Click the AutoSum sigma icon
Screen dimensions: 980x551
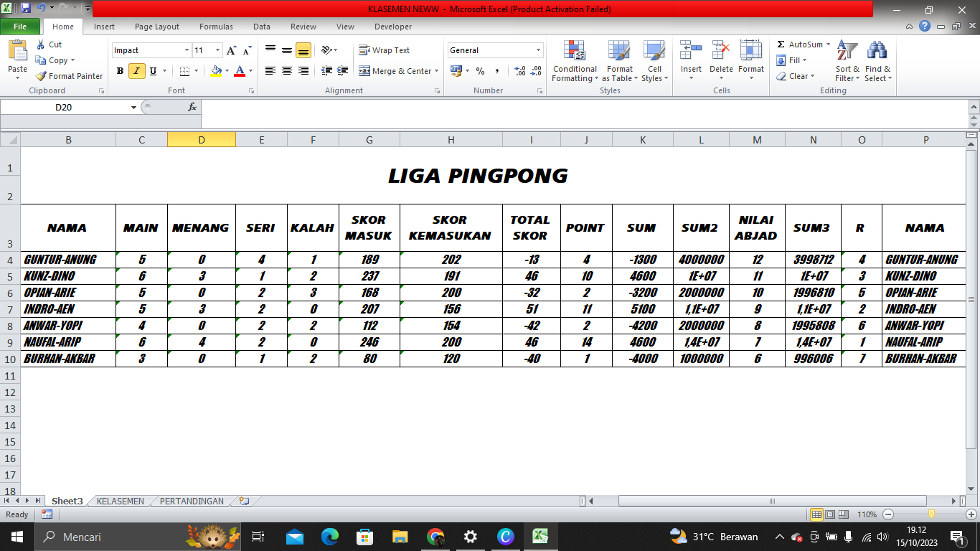point(781,44)
